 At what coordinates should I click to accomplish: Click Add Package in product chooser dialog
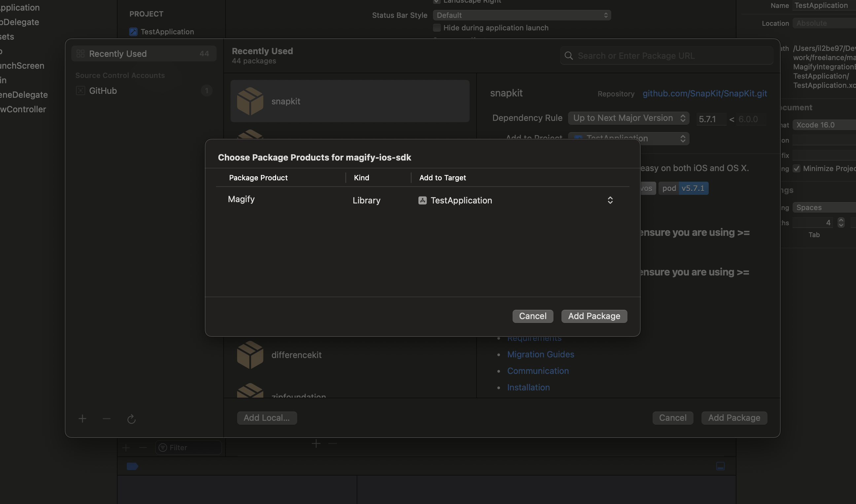point(594,316)
